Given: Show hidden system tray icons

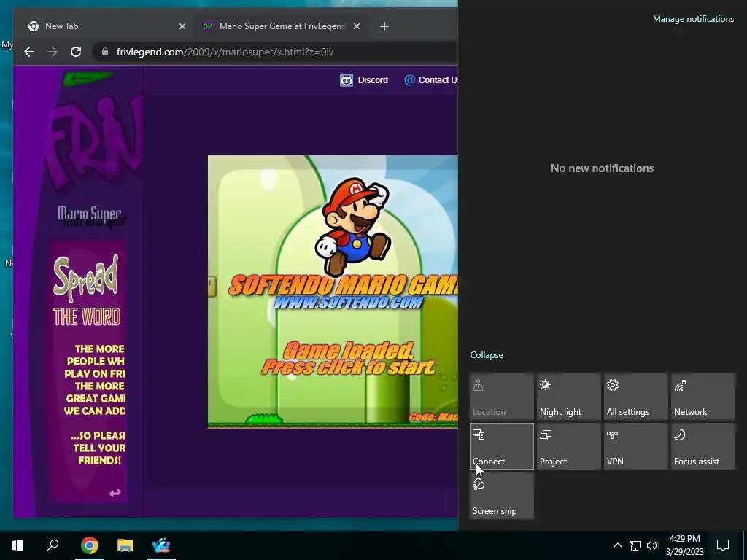Looking at the screenshot, I should 617,545.
